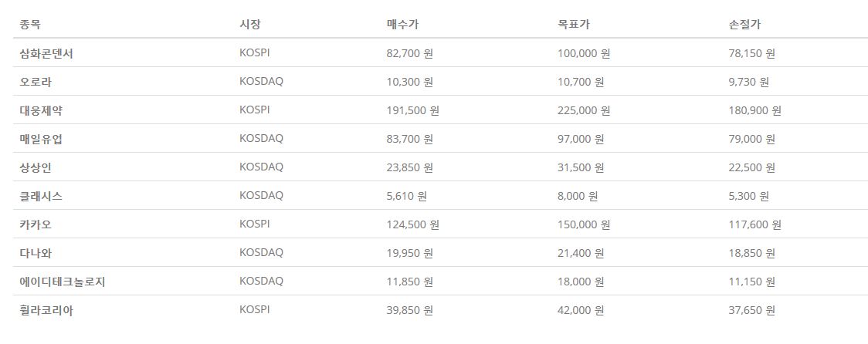Select the 삼화콘덴서 stock name
The image size is (868, 344).
46,54
